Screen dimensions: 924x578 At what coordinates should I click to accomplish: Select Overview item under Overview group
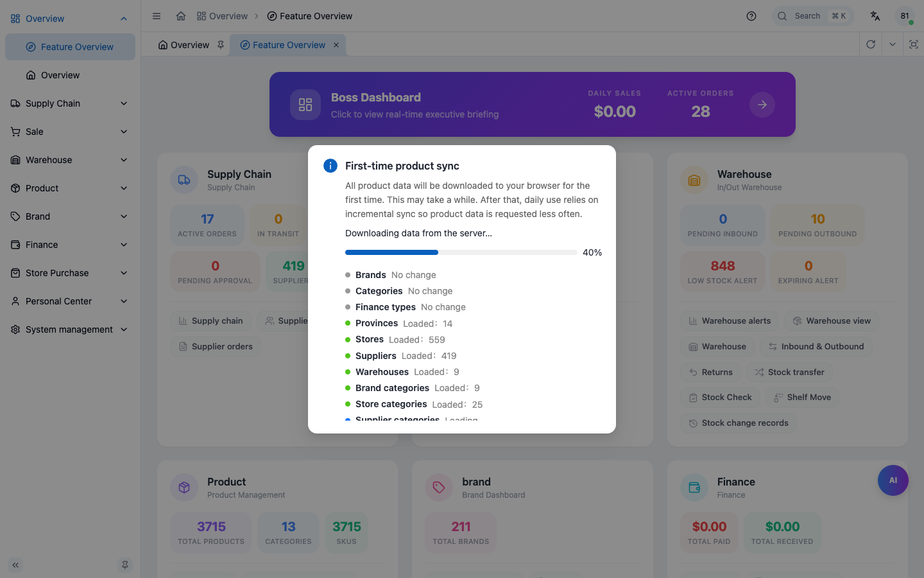pyautogui.click(x=69, y=75)
